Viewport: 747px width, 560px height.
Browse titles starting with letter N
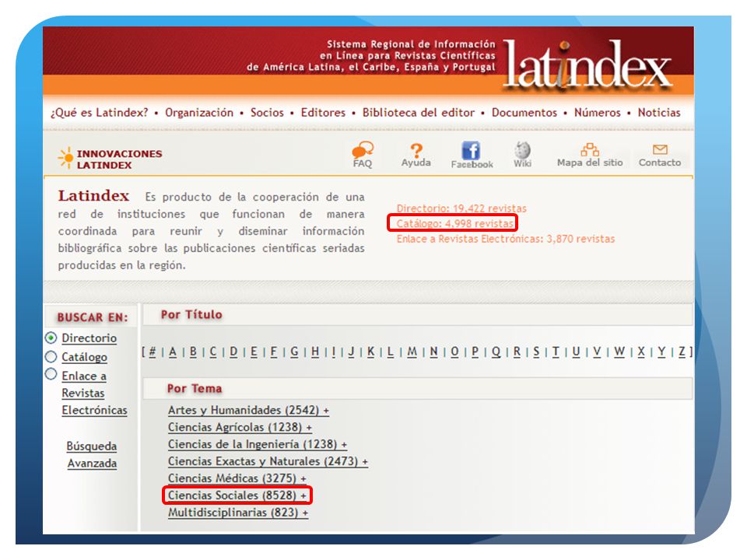pyautogui.click(x=433, y=352)
